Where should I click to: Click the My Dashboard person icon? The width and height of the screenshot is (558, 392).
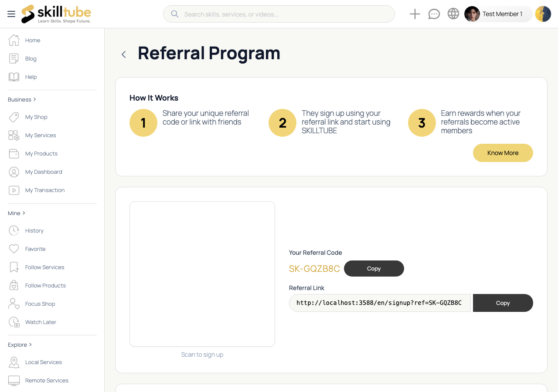14,172
